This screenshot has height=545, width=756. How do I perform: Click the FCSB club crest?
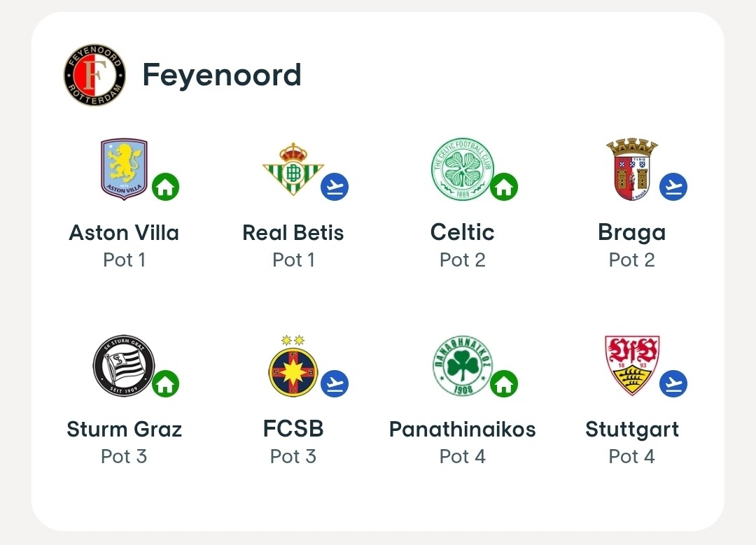pos(293,367)
